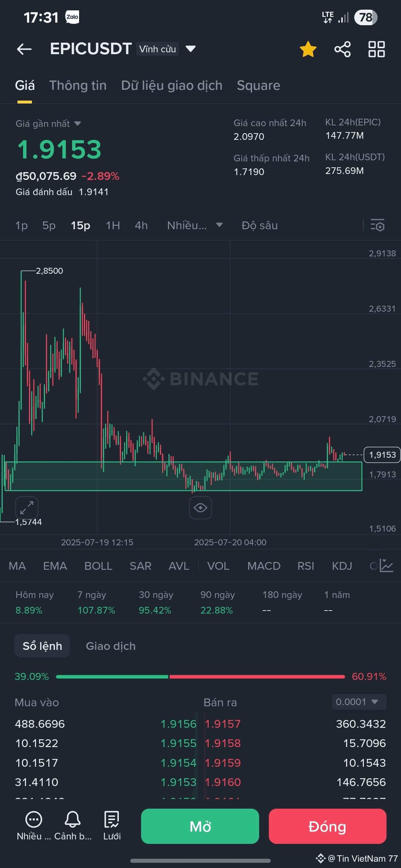Expand the Nhiều... timeframe dropdown
This screenshot has height=868, width=401.
(195, 225)
